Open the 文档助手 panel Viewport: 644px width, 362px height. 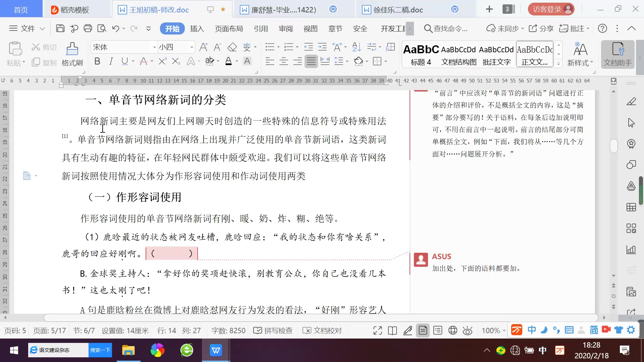[x=618, y=55]
